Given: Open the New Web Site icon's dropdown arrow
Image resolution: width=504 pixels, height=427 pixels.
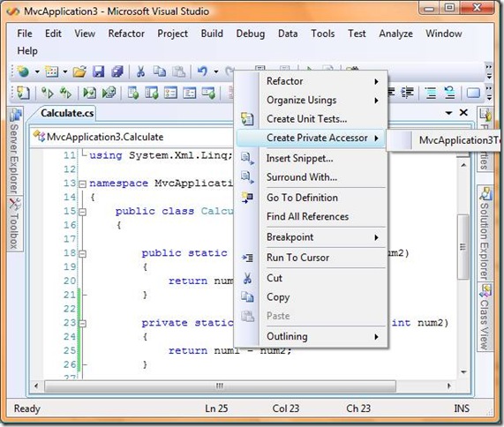Looking at the screenshot, I should coord(37,71).
